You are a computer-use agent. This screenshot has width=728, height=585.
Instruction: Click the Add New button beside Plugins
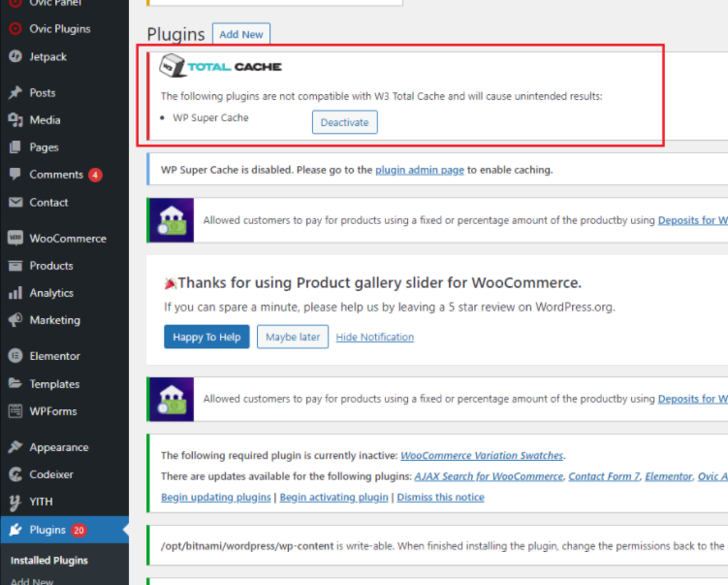pos(241,34)
